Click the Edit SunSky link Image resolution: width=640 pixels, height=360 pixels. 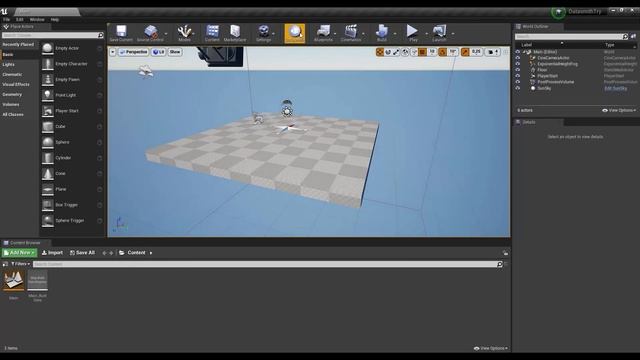616,88
